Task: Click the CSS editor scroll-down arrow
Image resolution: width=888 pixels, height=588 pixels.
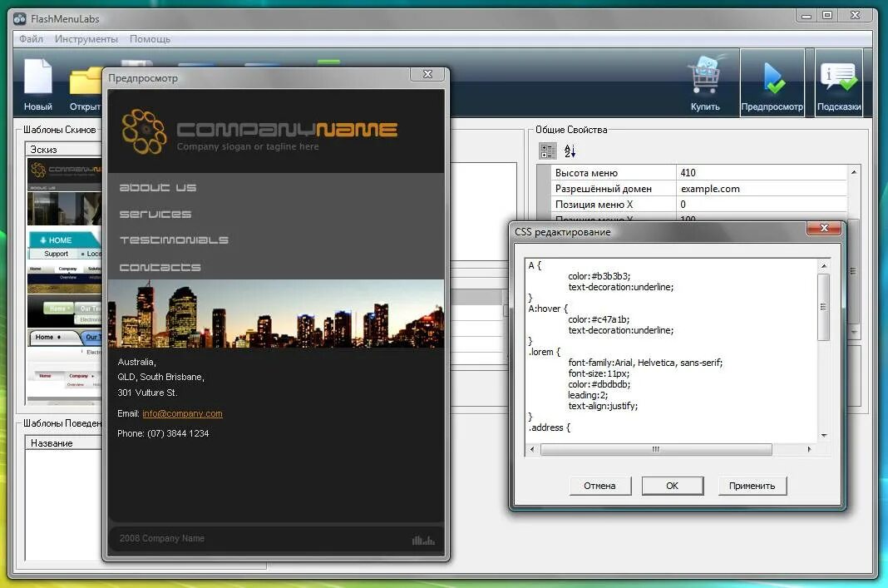Action: point(824,436)
